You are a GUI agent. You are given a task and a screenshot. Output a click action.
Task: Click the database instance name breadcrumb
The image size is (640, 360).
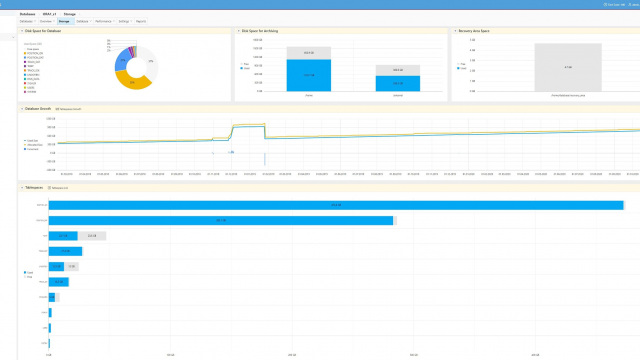click(x=49, y=14)
